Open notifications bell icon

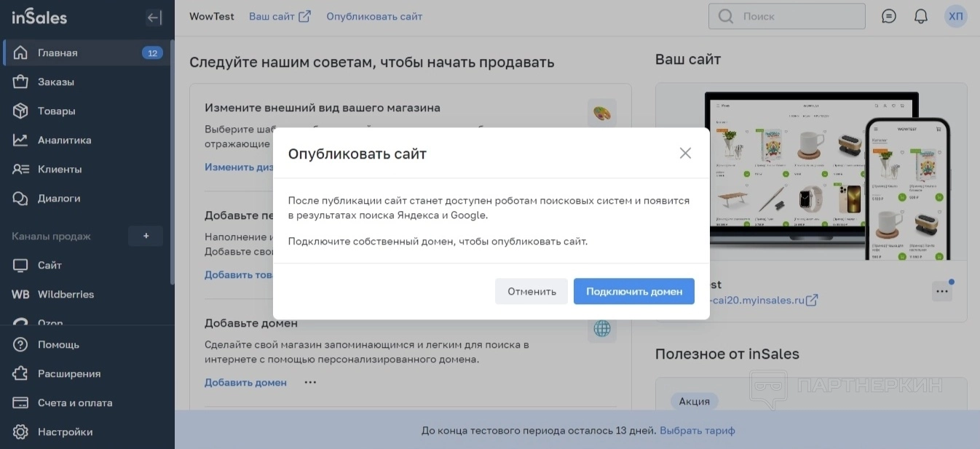click(x=921, y=16)
